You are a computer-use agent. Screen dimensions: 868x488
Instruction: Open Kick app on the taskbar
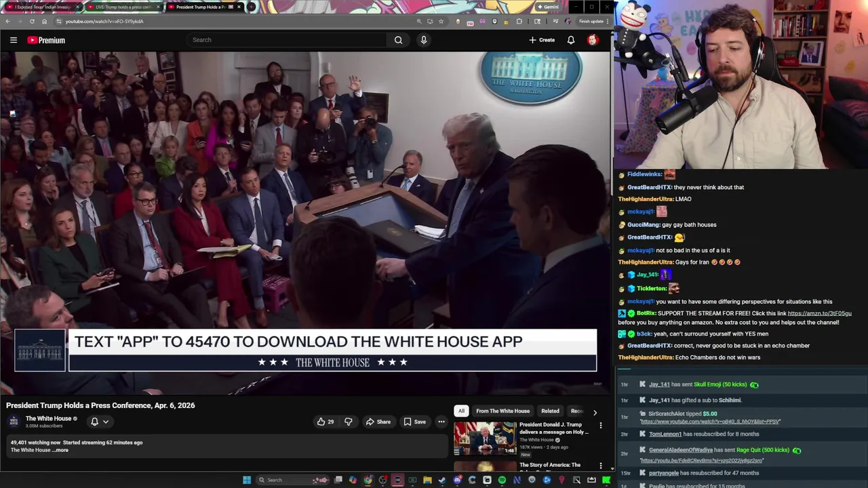click(606, 480)
